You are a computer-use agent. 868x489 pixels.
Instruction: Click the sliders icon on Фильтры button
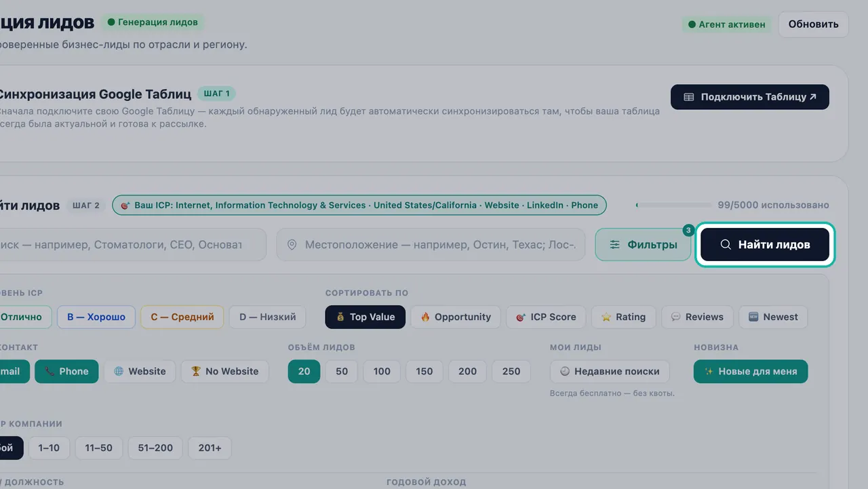coord(614,245)
